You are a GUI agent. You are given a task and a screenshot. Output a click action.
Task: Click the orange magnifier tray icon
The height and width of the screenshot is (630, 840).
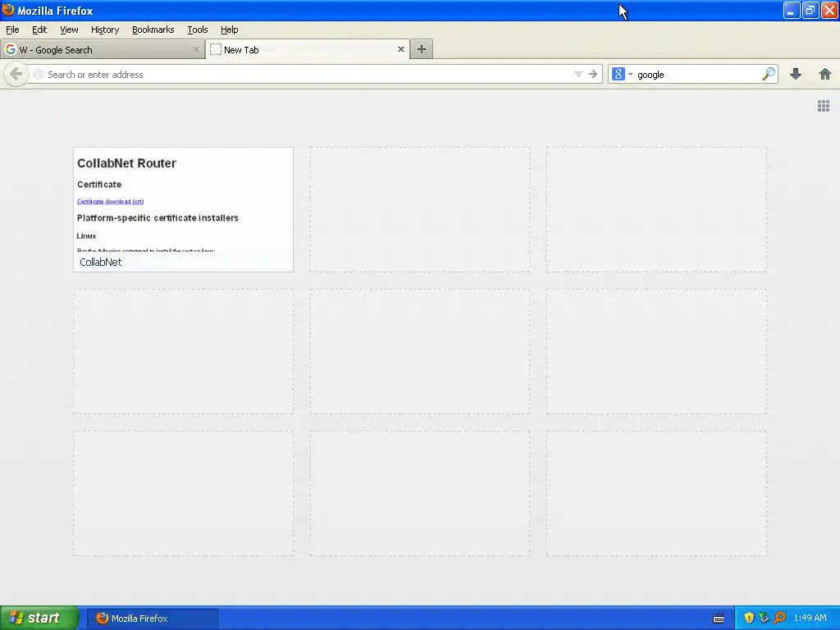click(779, 618)
